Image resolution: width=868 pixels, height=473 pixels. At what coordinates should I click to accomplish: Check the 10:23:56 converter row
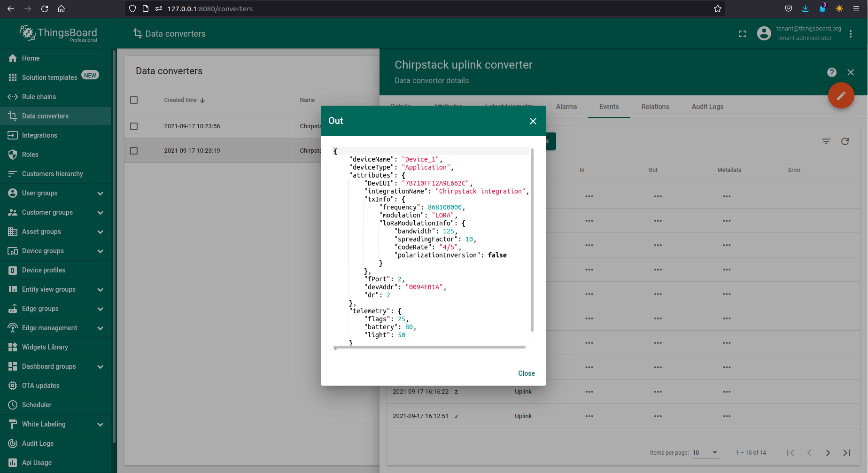134,126
